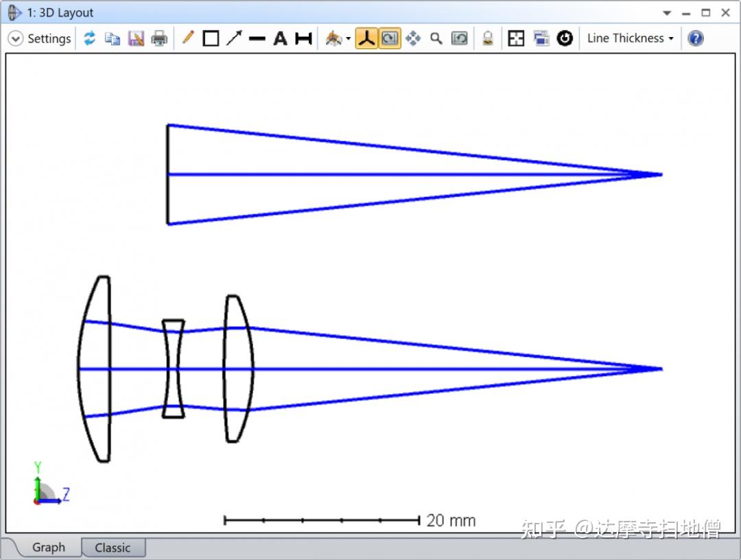This screenshot has height=560, width=741.
Task: Select the rectangle annotation tool
Action: click(211, 38)
